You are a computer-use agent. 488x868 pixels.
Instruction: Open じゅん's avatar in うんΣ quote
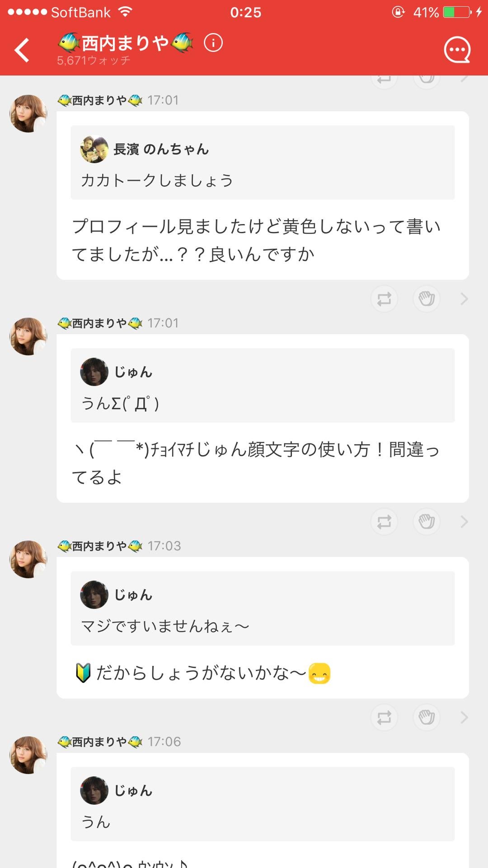click(94, 372)
